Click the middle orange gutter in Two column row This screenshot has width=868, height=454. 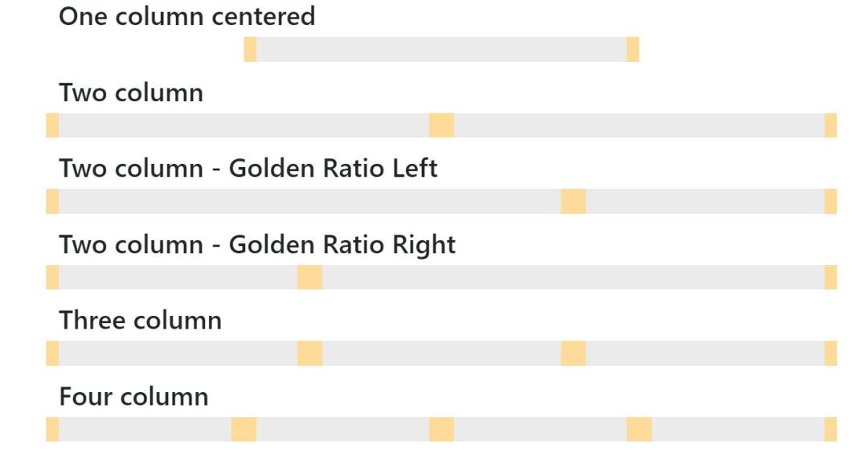pyautogui.click(x=441, y=125)
